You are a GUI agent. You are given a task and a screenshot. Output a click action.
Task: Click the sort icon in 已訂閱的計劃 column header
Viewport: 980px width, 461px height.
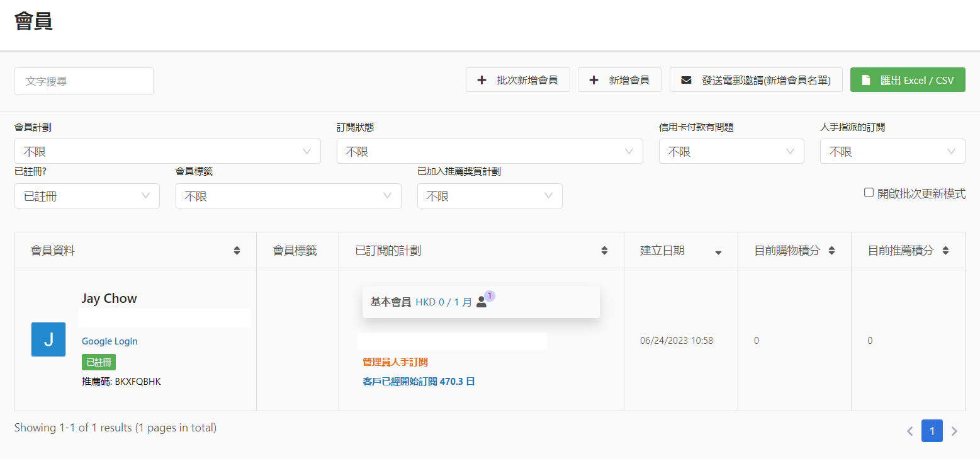[x=604, y=251]
